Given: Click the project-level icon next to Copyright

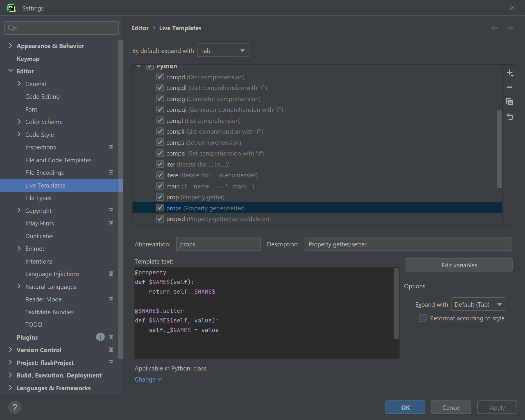Looking at the screenshot, I should (111, 210).
